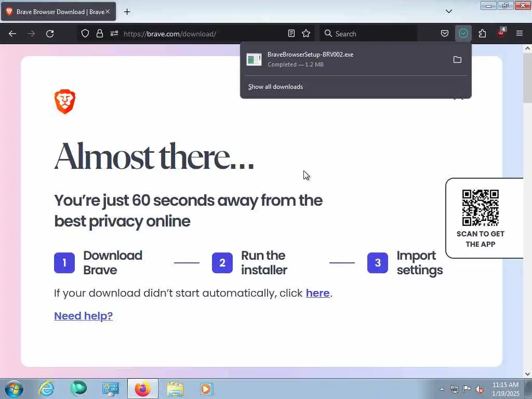Toggle reader view icon

click(291, 33)
